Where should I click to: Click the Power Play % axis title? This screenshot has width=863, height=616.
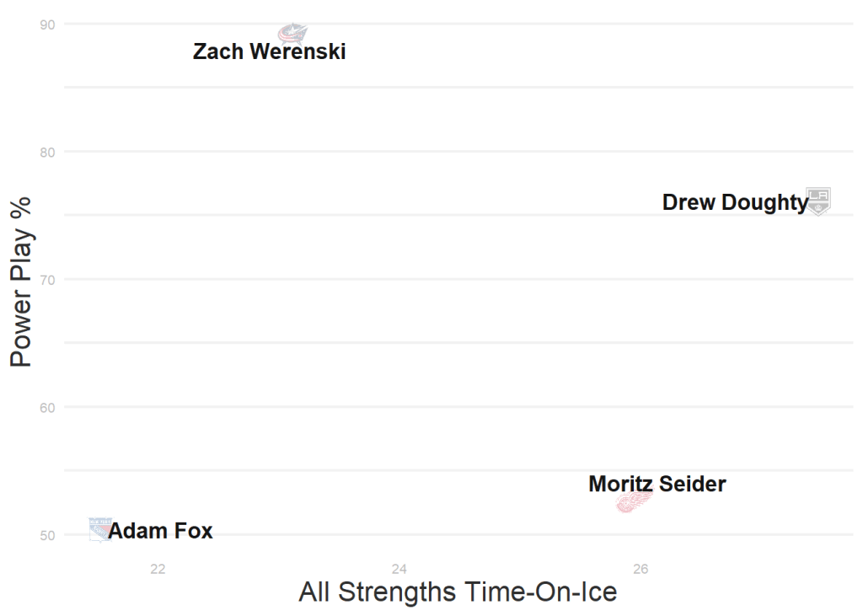click(20, 281)
